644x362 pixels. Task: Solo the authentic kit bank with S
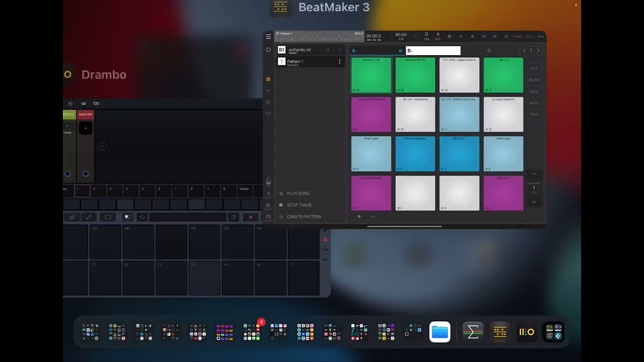[x=339, y=50]
